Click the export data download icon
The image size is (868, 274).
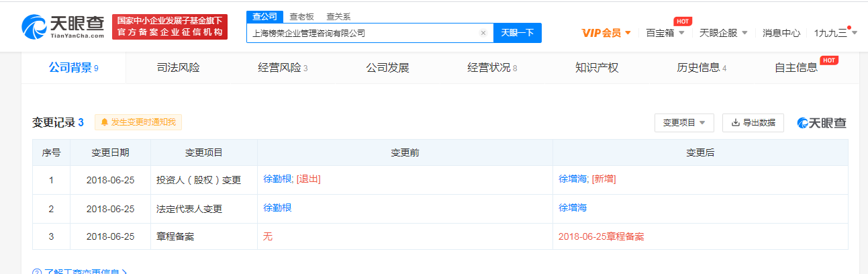pos(736,123)
